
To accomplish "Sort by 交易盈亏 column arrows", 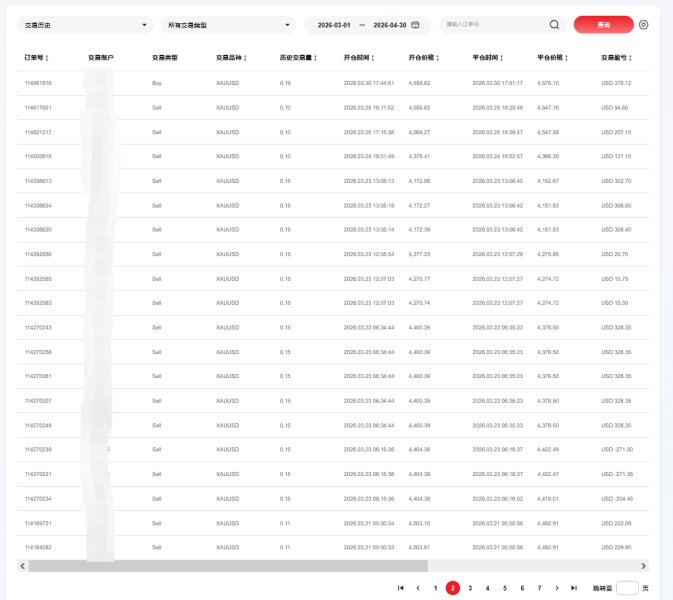I will coord(630,58).
